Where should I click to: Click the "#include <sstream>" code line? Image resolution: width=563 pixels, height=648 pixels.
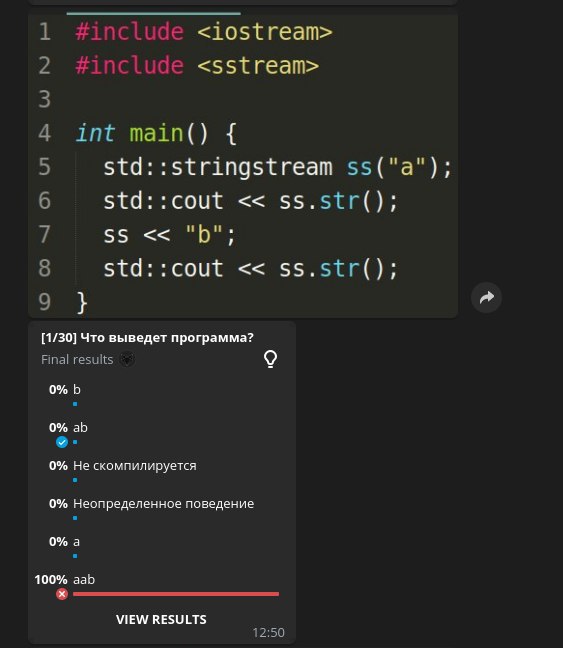[x=197, y=66]
